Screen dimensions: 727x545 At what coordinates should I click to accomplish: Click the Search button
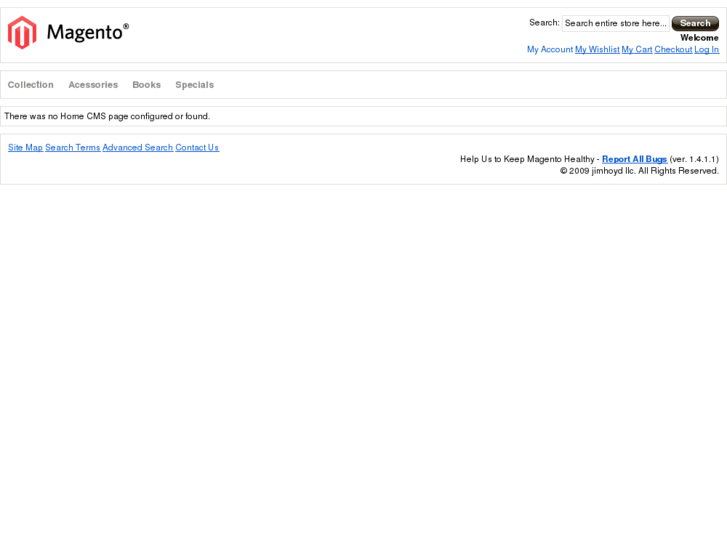point(695,23)
